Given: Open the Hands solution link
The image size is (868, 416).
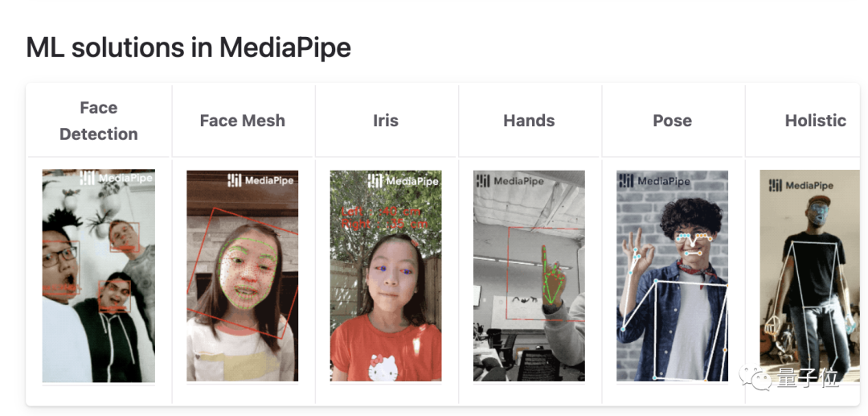Looking at the screenshot, I should [529, 121].
